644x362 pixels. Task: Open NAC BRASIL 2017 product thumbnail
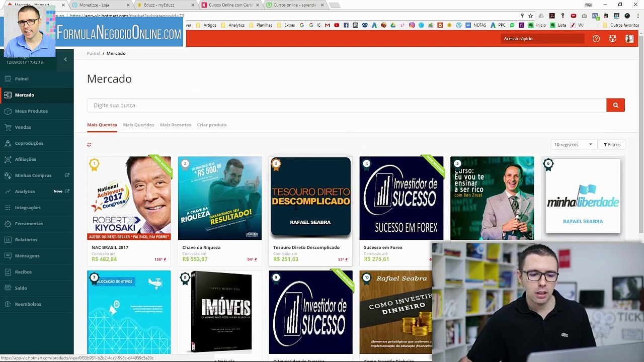pyautogui.click(x=129, y=198)
